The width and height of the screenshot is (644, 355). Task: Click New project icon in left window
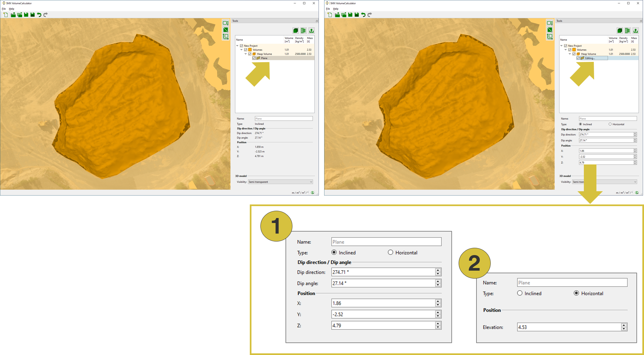(6, 15)
